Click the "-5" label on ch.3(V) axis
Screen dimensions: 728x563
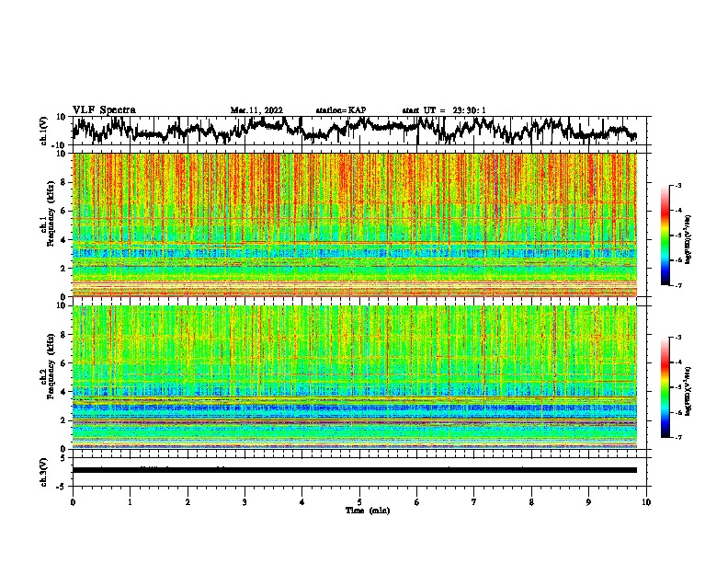63,486
